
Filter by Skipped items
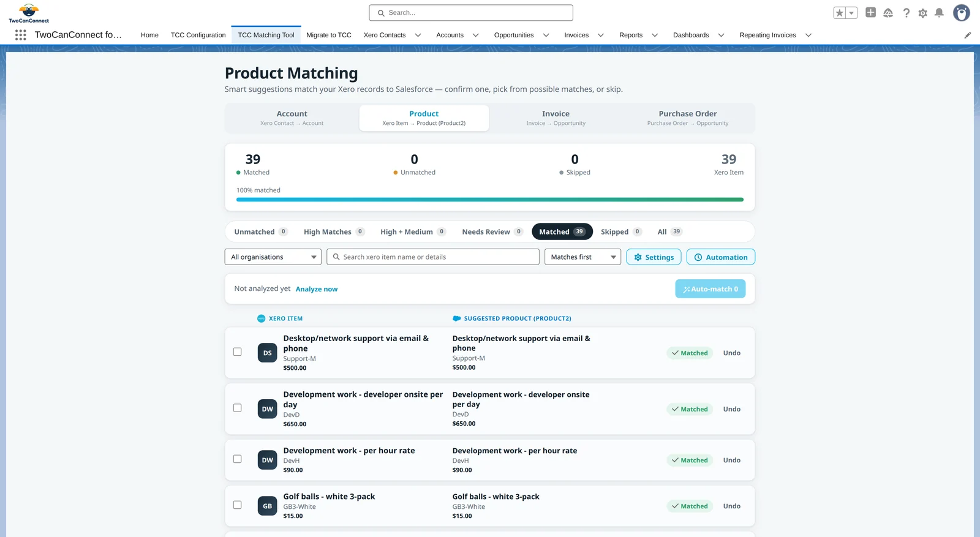click(621, 231)
